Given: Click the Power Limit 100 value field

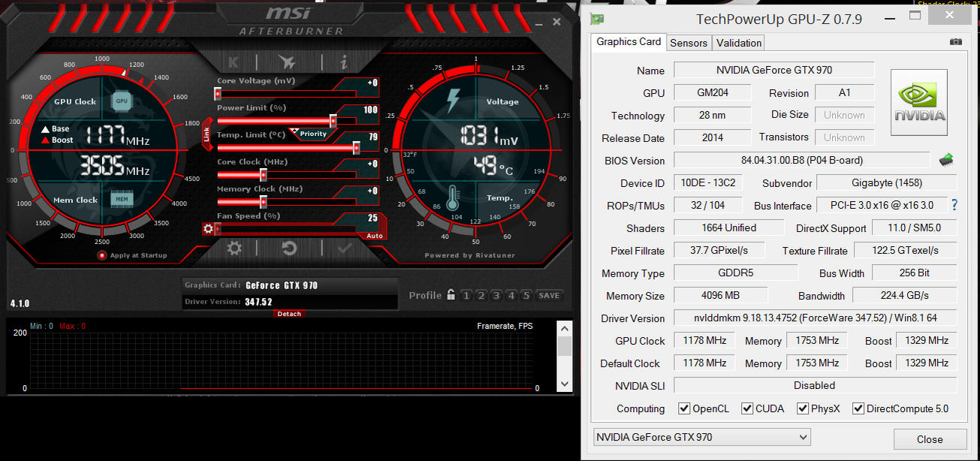Looking at the screenshot, I should click(369, 110).
